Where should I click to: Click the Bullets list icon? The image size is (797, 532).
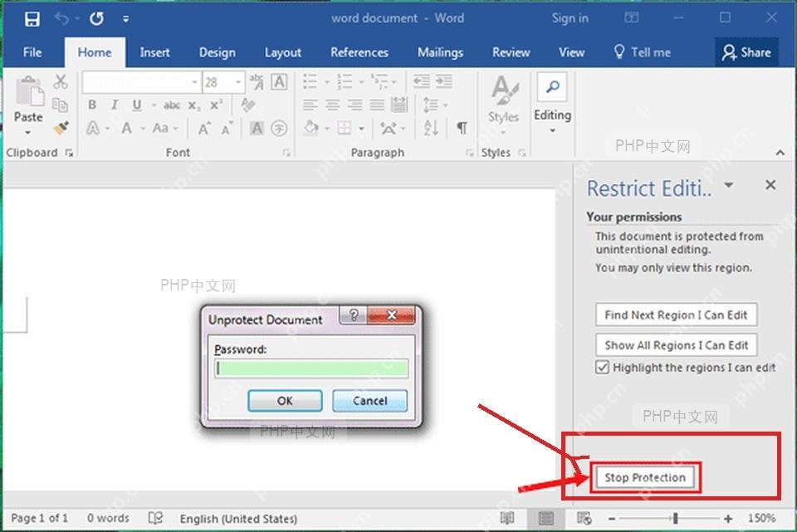310,81
